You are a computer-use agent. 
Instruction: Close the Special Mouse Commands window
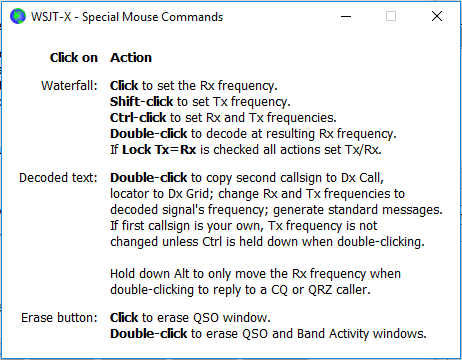click(x=437, y=16)
